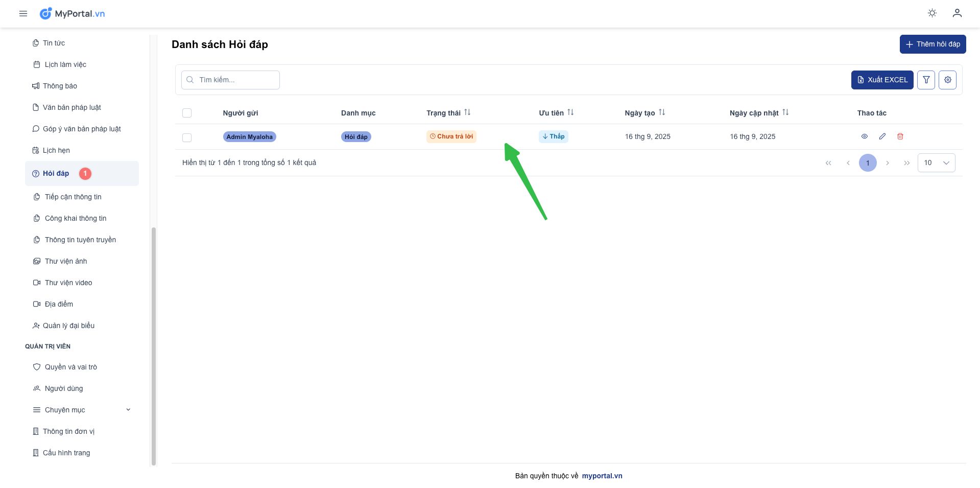Go to Người dùng admin page
The width and height of the screenshot is (980, 488).
[64, 388]
